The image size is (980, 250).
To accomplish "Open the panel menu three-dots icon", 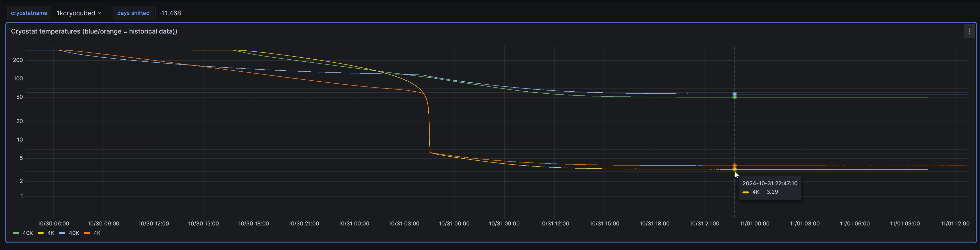I will [x=969, y=31].
